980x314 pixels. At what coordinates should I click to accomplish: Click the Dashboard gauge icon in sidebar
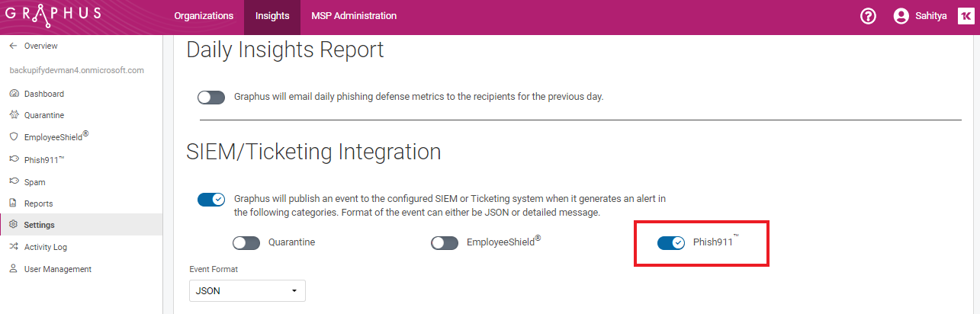click(x=14, y=94)
